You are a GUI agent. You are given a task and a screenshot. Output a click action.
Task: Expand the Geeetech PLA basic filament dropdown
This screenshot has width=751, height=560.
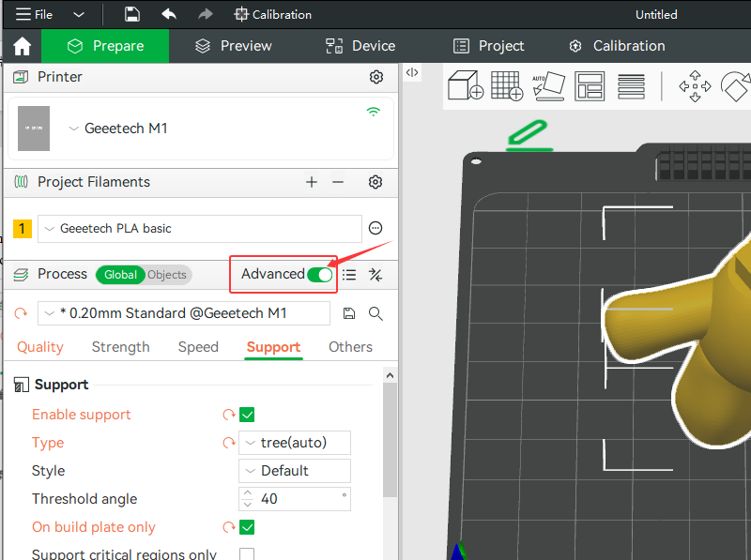[x=201, y=228]
